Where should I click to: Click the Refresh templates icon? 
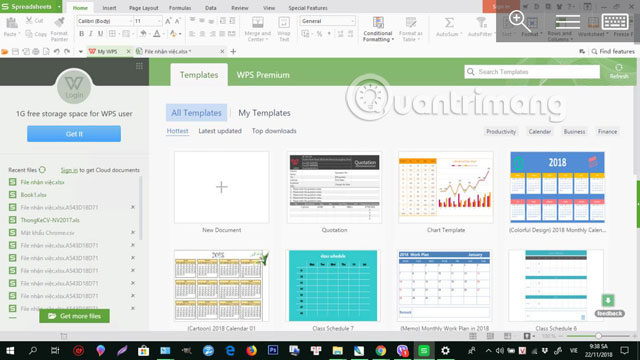pos(619,71)
